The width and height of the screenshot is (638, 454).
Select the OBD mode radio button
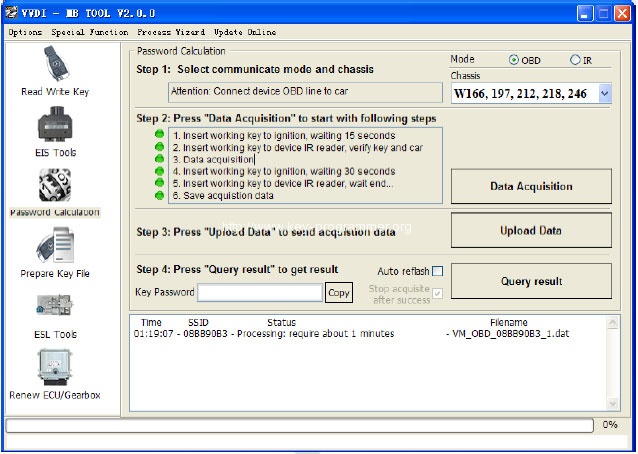tap(514, 60)
